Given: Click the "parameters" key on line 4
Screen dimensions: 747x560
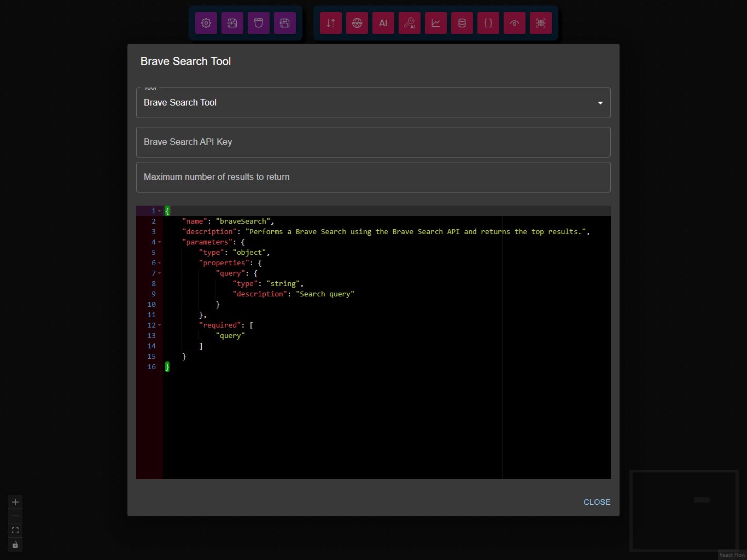Looking at the screenshot, I should tap(207, 242).
